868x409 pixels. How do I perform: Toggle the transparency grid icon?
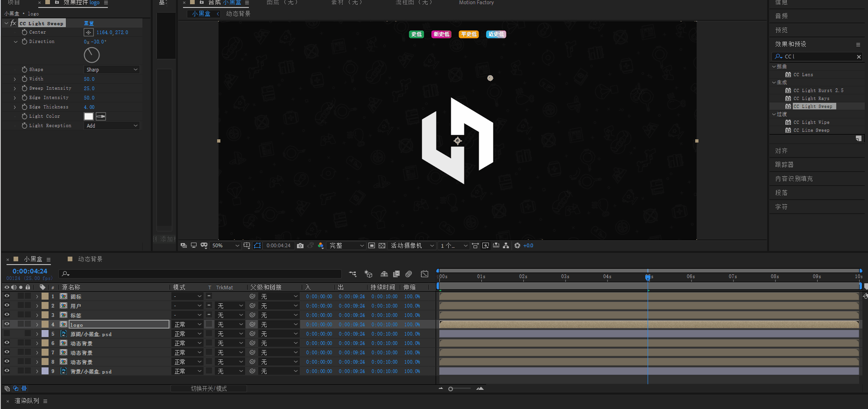pyautogui.click(x=382, y=245)
